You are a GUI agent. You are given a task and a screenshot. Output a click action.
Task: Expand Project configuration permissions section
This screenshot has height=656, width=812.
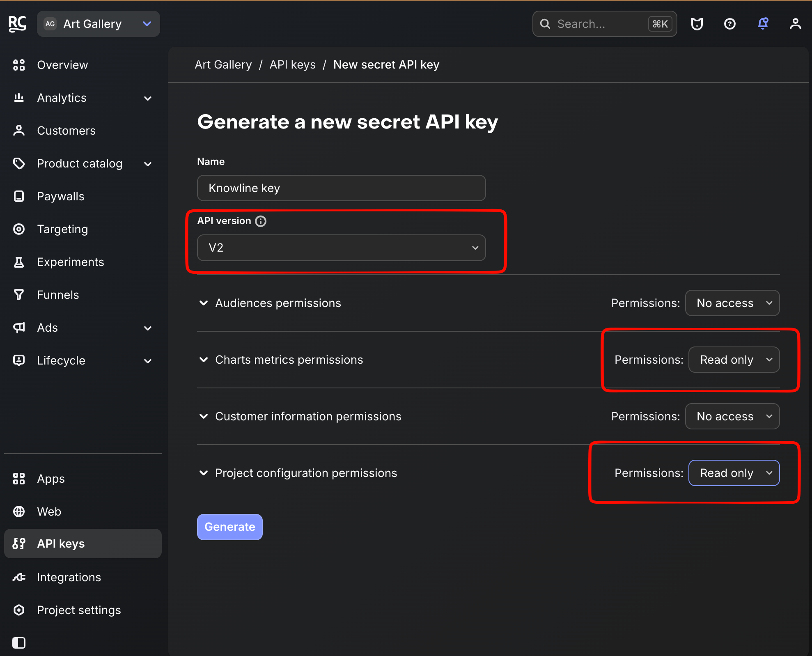point(204,473)
